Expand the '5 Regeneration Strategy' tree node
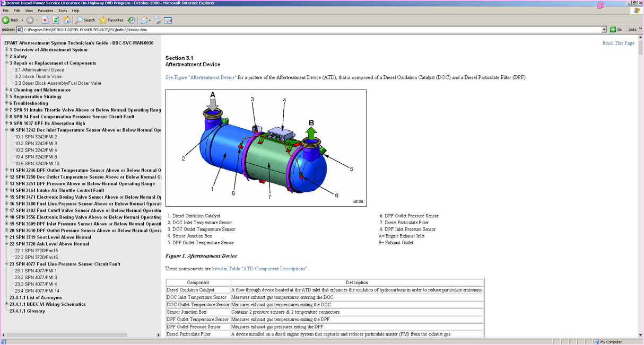The height and width of the screenshot is (345, 644). [6, 96]
